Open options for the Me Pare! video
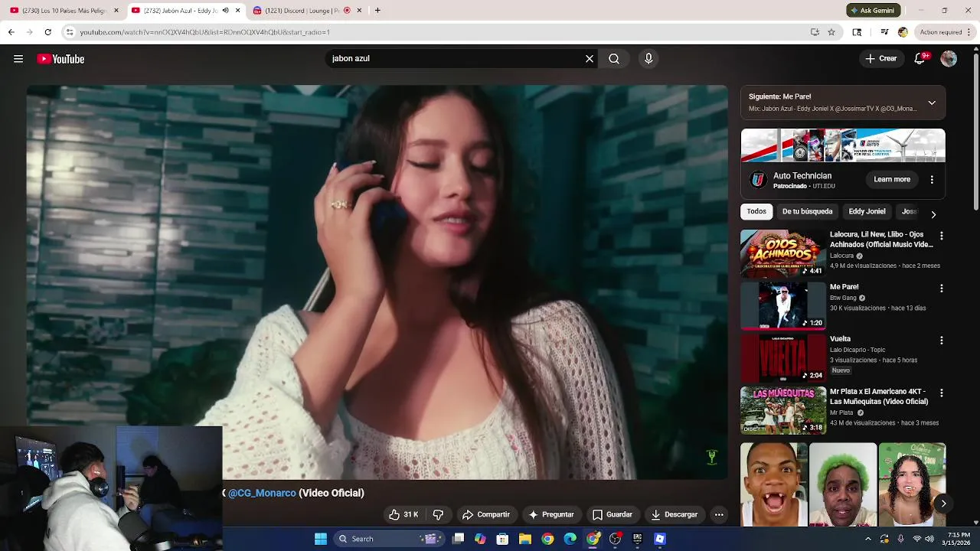The height and width of the screenshot is (551, 980). (x=942, y=289)
